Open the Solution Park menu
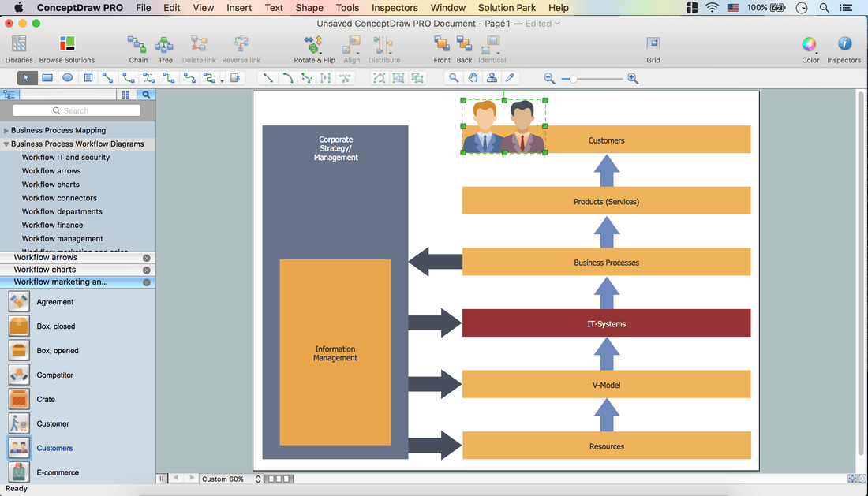The height and width of the screenshot is (496, 868). [507, 8]
